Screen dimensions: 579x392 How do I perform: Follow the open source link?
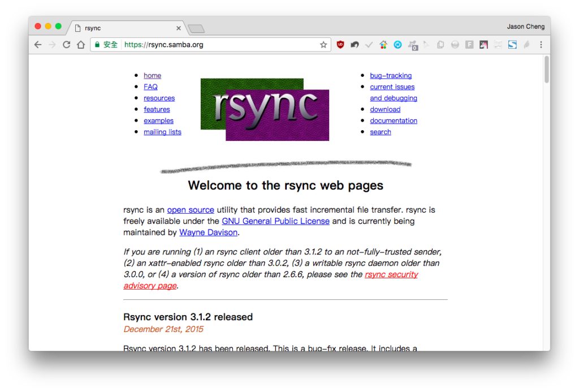pos(191,210)
